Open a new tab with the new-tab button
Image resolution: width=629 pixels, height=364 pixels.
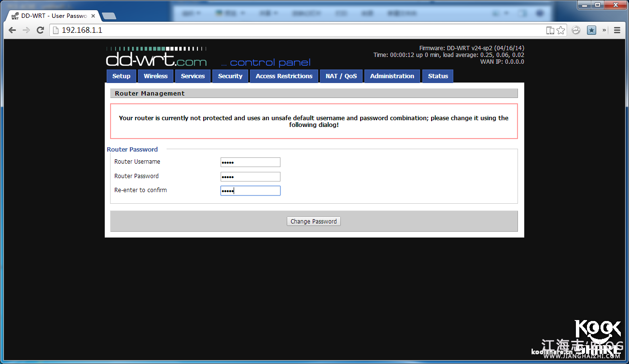pyautogui.click(x=109, y=16)
